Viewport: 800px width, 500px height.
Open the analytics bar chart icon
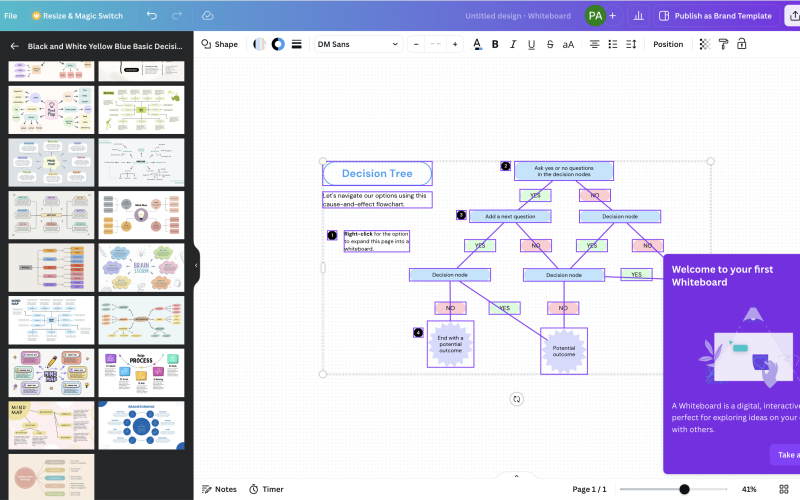(637, 16)
